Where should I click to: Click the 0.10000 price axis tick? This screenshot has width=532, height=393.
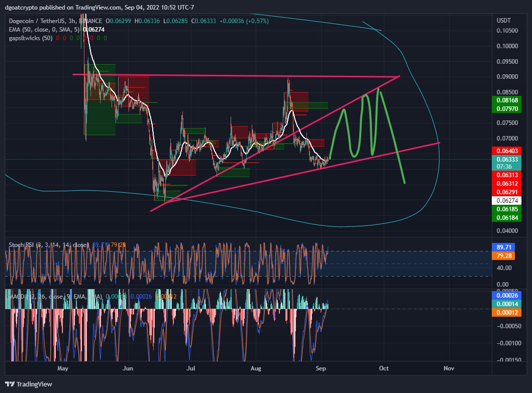point(507,46)
